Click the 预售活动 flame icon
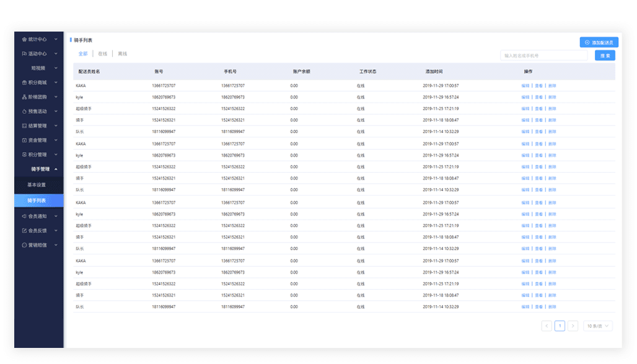Screen dimensions: 637x364 (x=24, y=111)
